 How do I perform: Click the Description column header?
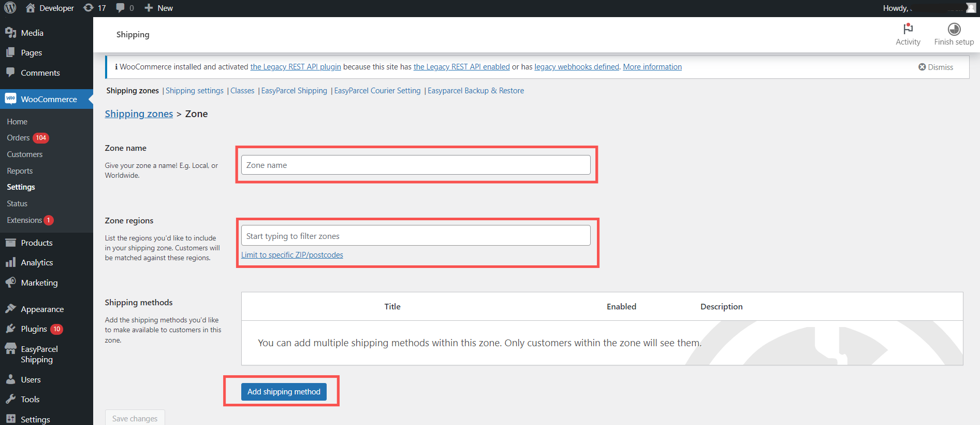pos(722,307)
